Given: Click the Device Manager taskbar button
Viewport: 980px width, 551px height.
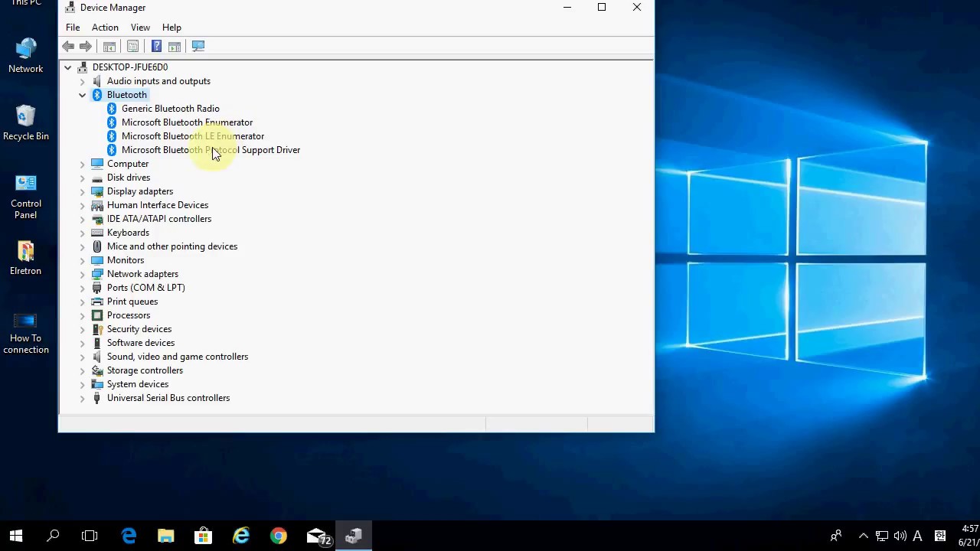Looking at the screenshot, I should click(354, 536).
